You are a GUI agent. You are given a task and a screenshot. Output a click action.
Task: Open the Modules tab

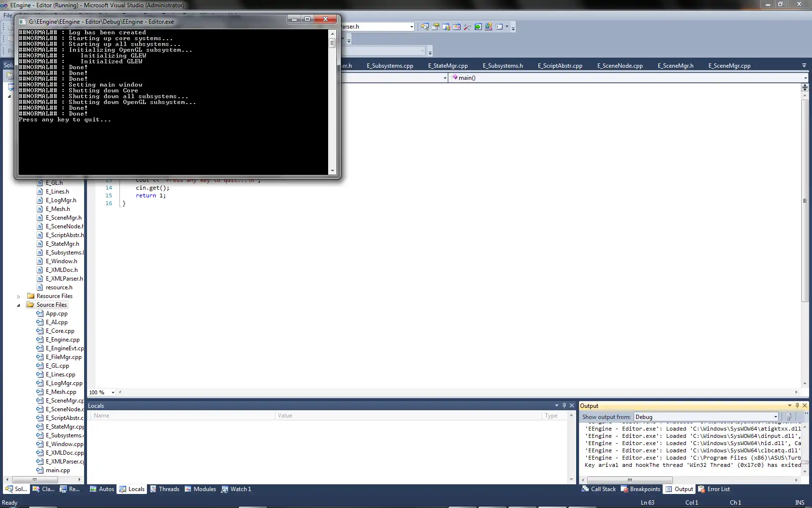200,489
